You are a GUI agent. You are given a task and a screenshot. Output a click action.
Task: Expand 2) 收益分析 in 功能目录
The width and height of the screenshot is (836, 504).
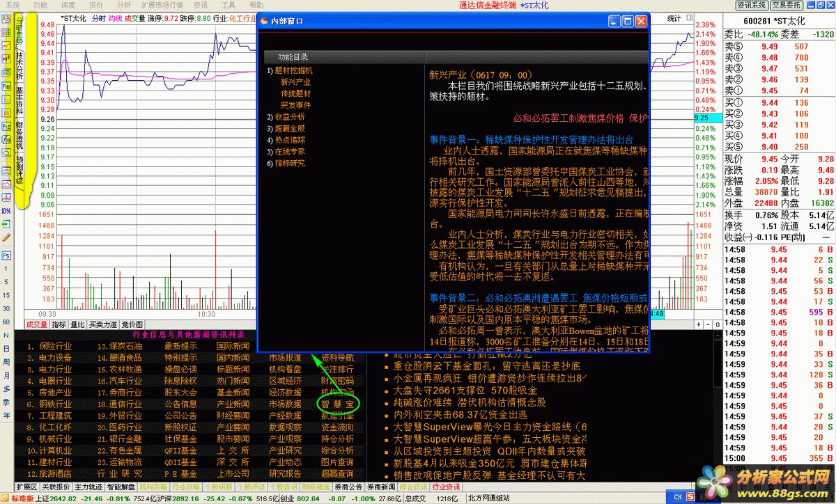click(286, 117)
